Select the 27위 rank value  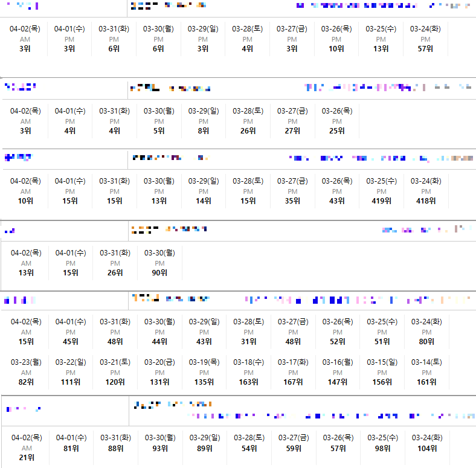pos(292,131)
